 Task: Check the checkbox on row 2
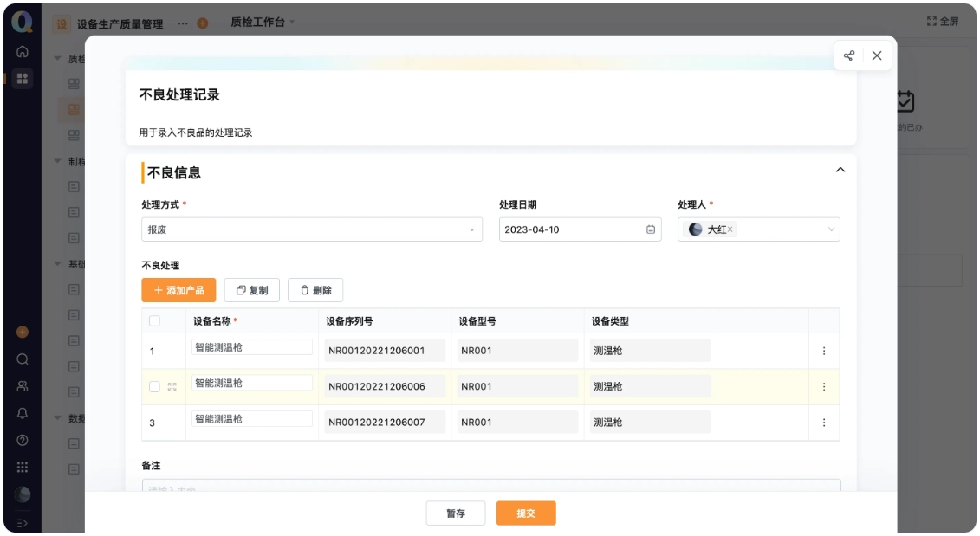coord(156,385)
